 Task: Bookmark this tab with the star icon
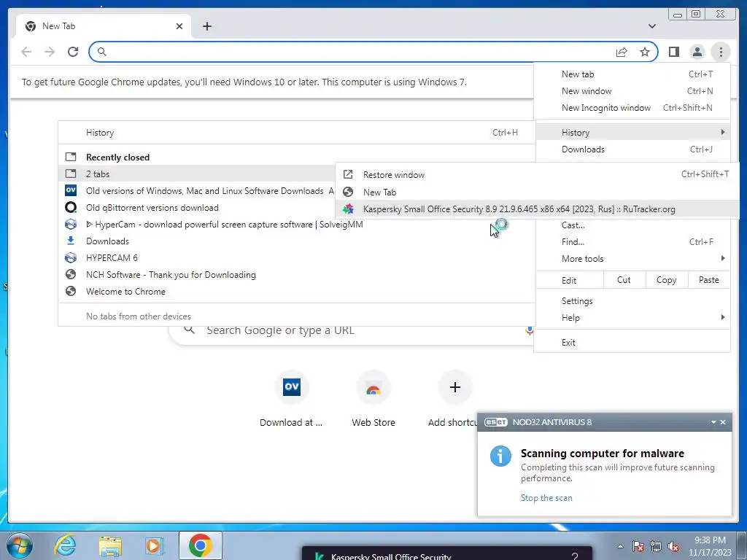(645, 52)
